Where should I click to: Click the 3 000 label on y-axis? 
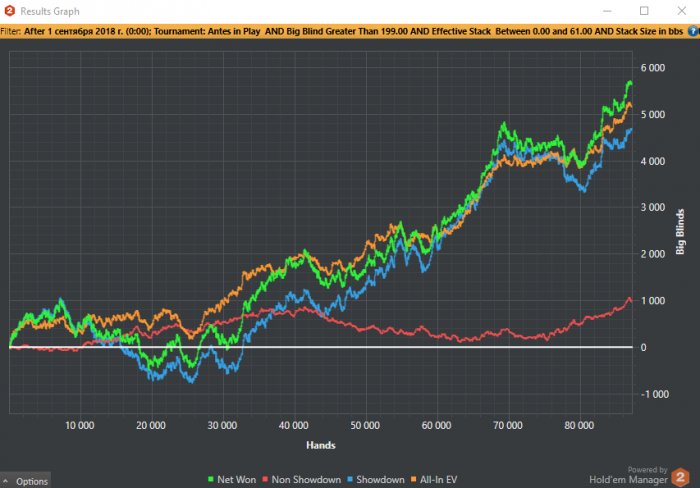pos(652,207)
